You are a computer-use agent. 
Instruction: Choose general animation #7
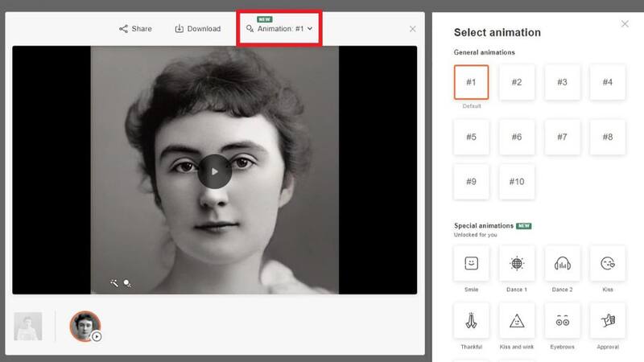click(562, 137)
